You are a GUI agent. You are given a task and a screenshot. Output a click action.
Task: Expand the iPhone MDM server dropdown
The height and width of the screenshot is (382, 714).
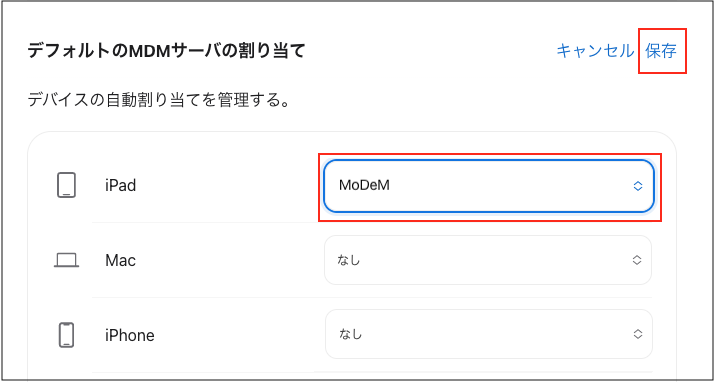click(x=489, y=334)
